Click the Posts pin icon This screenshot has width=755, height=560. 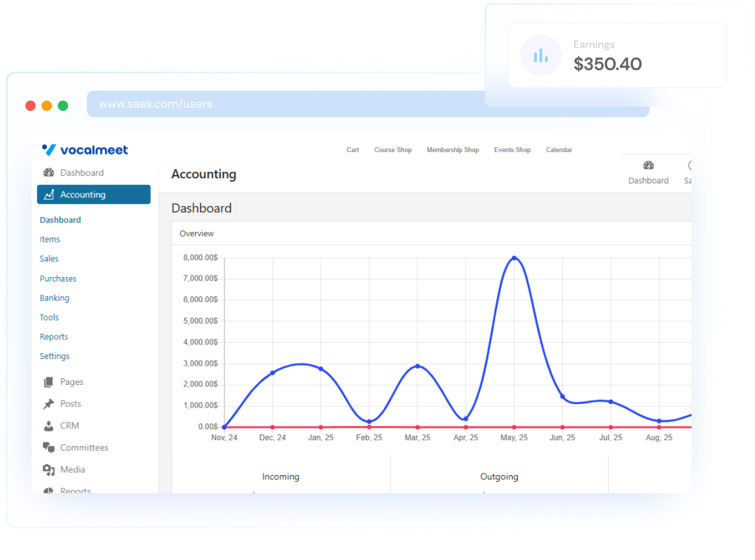pyautogui.click(x=49, y=404)
